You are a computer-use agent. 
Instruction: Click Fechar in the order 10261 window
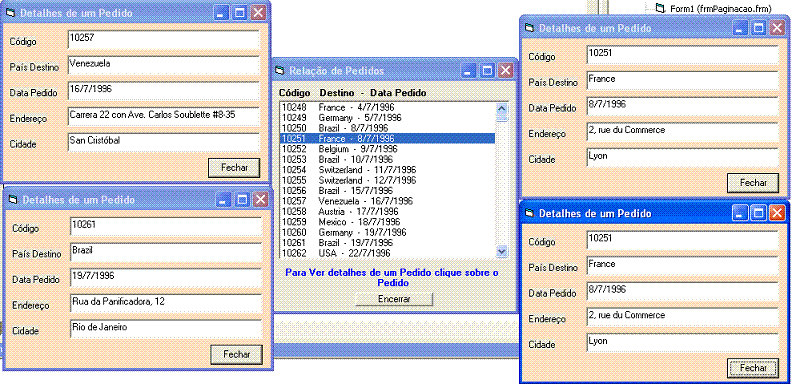tap(236, 354)
